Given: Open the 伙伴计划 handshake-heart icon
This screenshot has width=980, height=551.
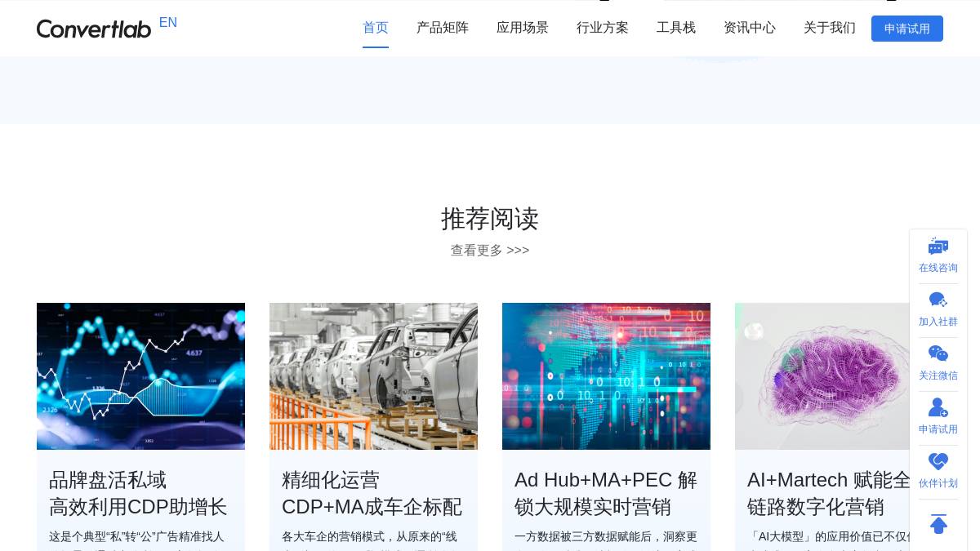Looking at the screenshot, I should point(938,461).
